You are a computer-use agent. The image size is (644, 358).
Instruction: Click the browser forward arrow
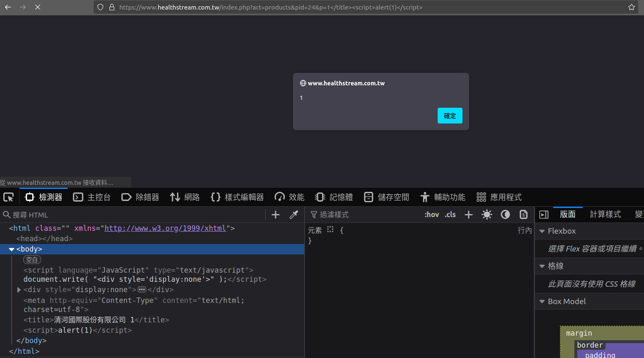(23, 7)
